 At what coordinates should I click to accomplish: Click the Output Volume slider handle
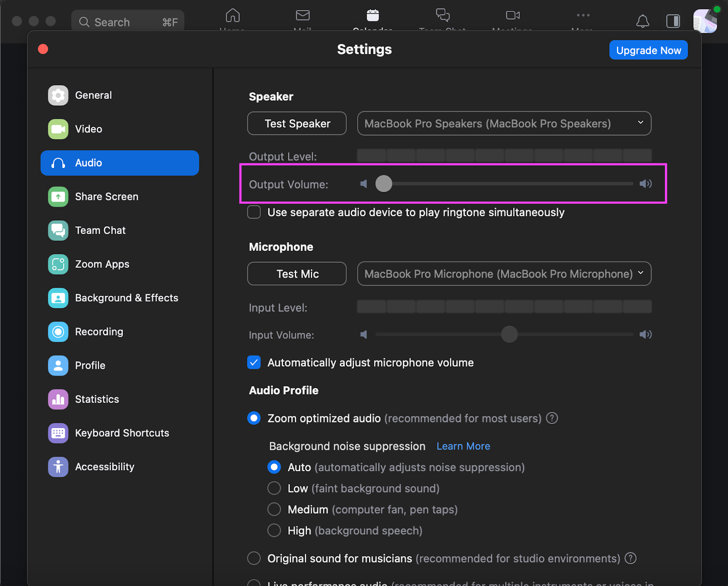pos(384,184)
